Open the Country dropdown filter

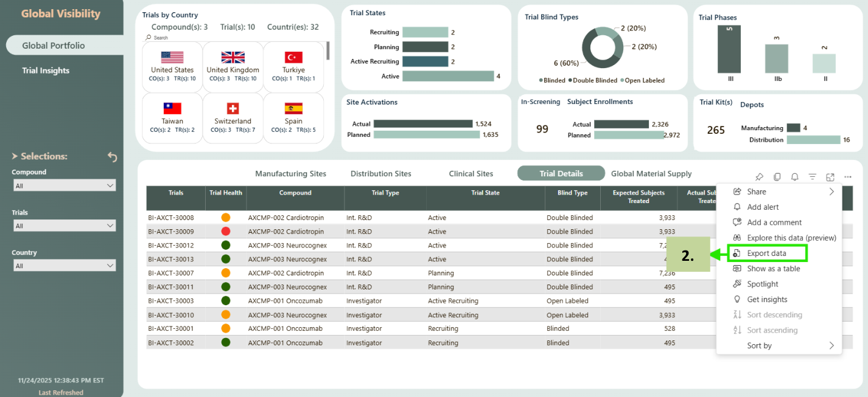point(65,266)
